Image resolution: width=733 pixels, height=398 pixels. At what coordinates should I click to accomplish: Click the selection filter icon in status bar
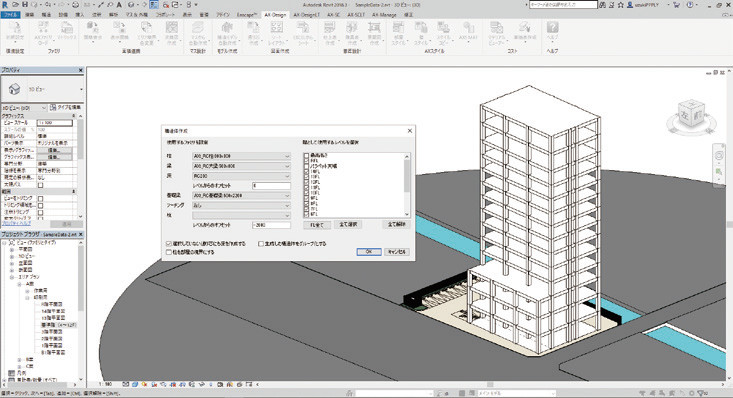(x=702, y=394)
